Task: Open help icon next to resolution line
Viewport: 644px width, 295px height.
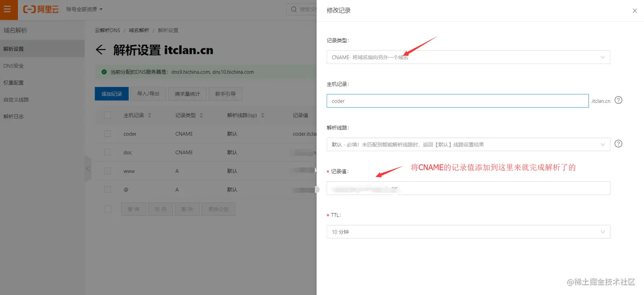Action: tap(618, 144)
